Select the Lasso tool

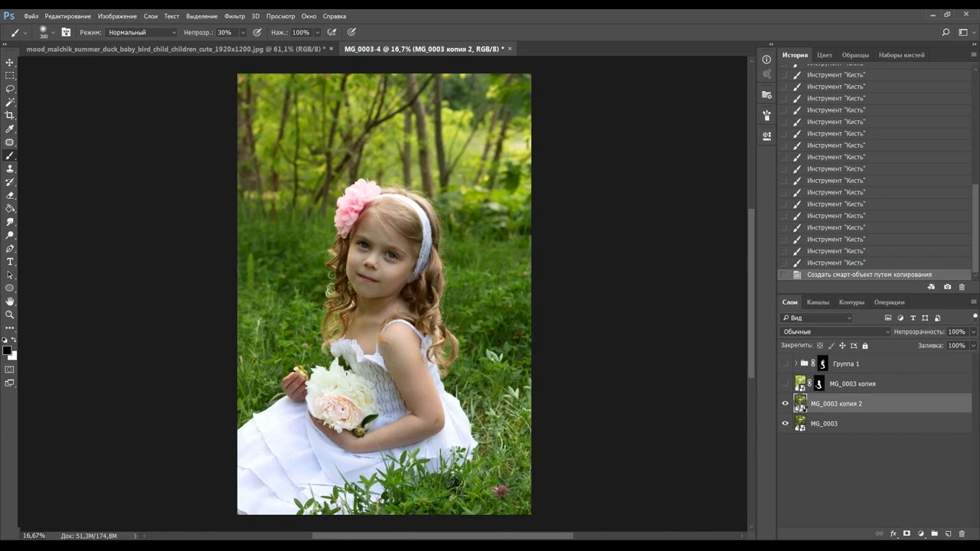pyautogui.click(x=10, y=89)
